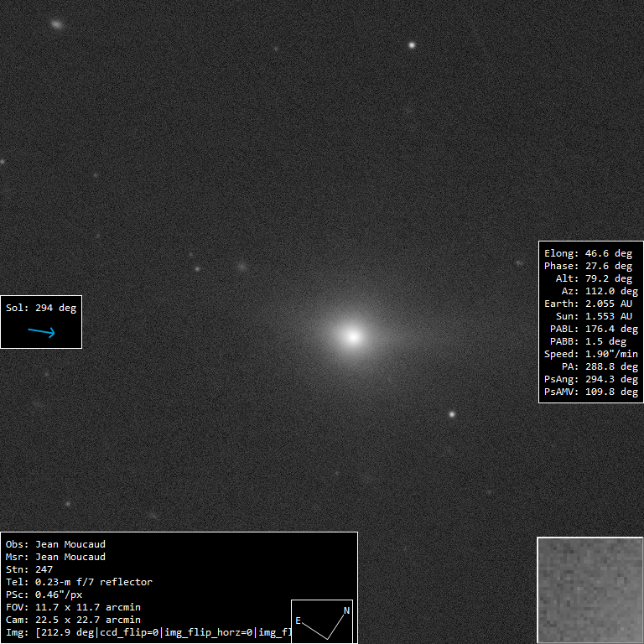644x644 pixels.
Task: Select the PsAMV 109.8 deg entry
Action: click(x=590, y=392)
